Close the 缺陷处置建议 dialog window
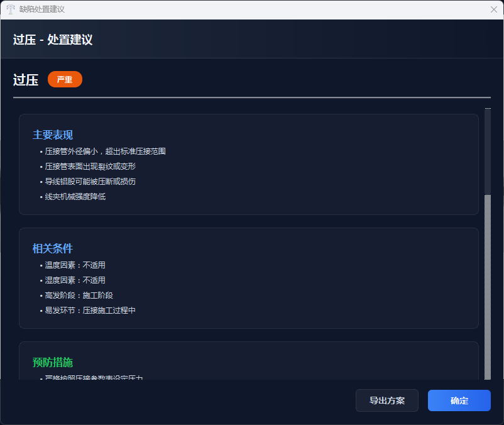 pyautogui.click(x=494, y=9)
